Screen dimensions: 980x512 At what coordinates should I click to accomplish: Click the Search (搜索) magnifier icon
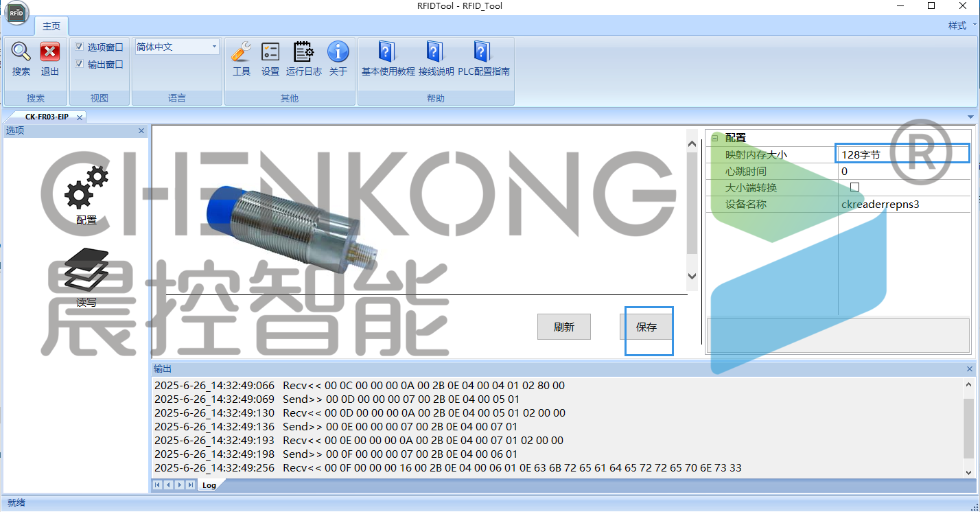(21, 52)
